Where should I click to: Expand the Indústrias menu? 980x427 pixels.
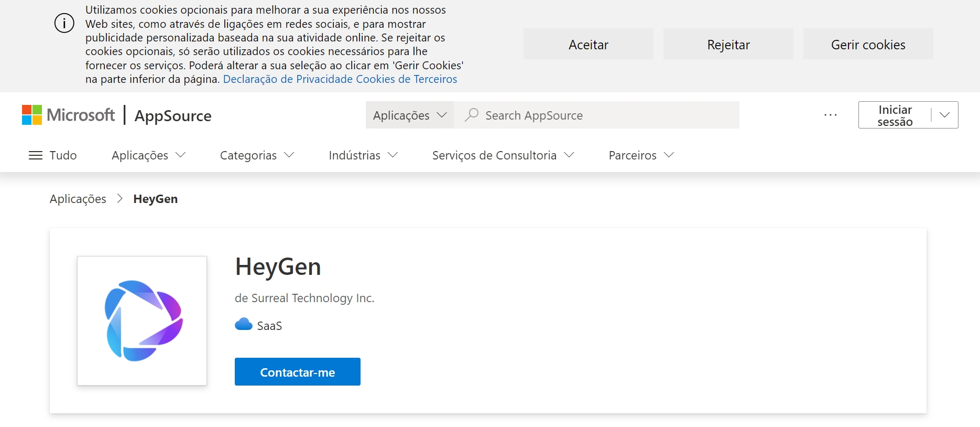(364, 155)
